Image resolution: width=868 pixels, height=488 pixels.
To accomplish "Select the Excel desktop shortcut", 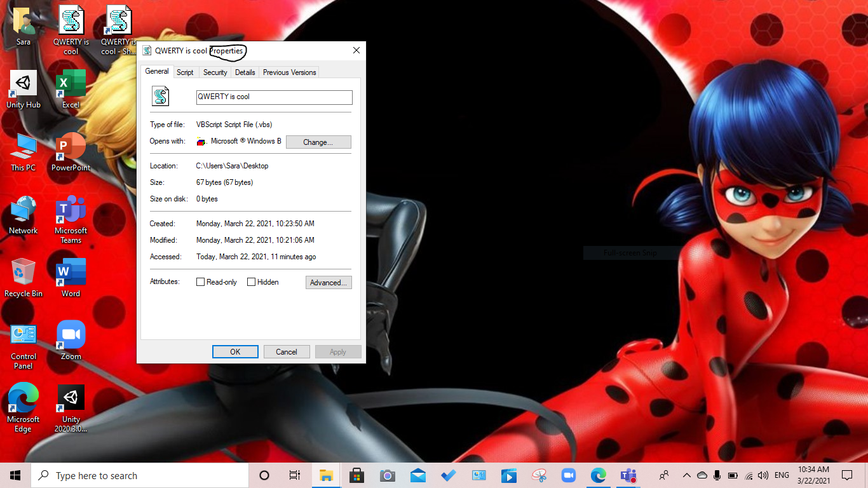I will 71,89.
